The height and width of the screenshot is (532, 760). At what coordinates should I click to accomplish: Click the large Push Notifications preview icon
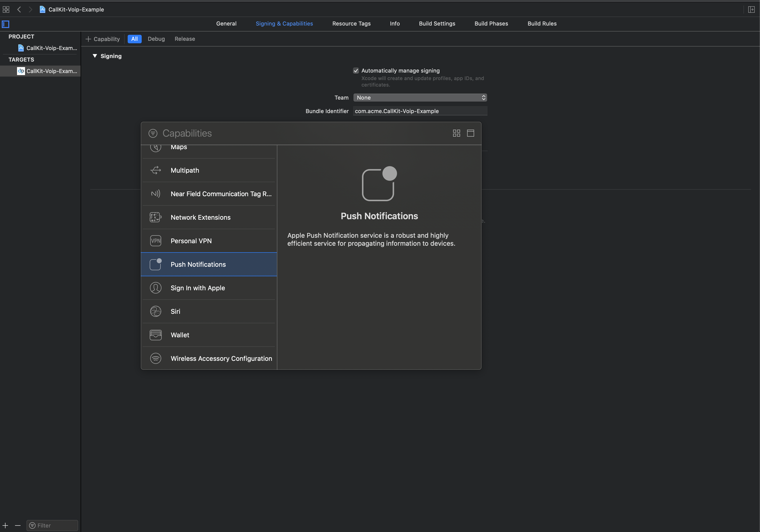click(379, 184)
